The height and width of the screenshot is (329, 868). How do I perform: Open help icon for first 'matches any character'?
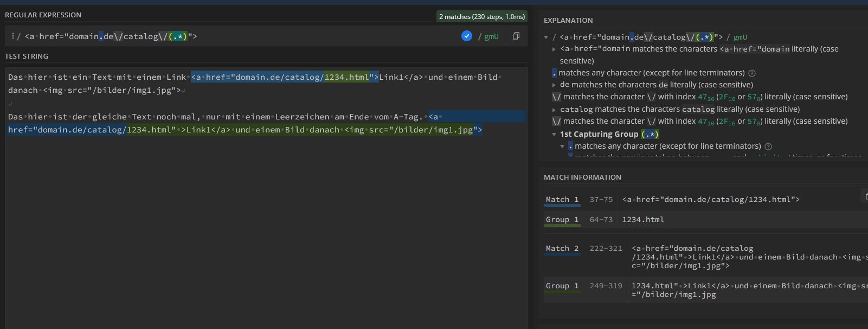coord(751,73)
